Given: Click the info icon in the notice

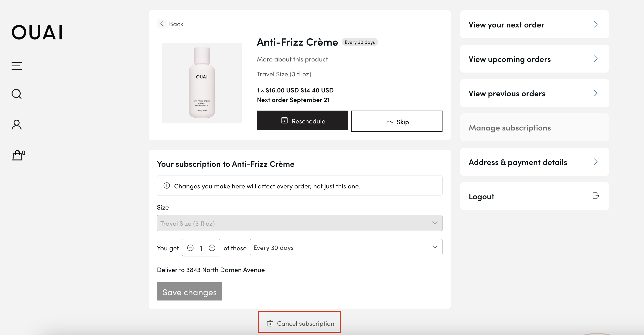Looking at the screenshot, I should 167,186.
